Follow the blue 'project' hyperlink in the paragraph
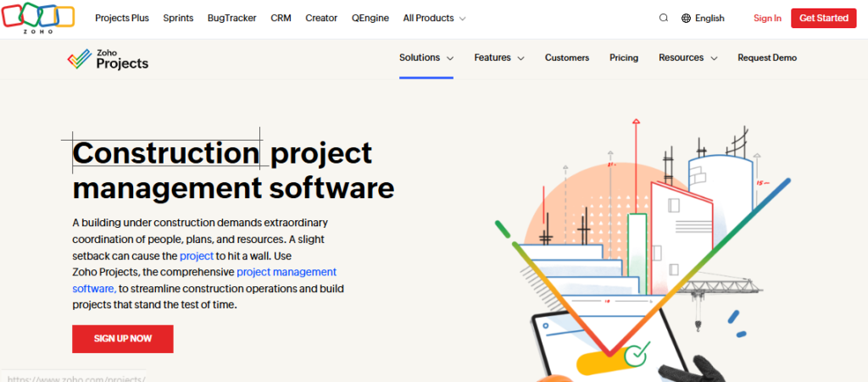Screen dimensions: 868x382 tap(197, 256)
